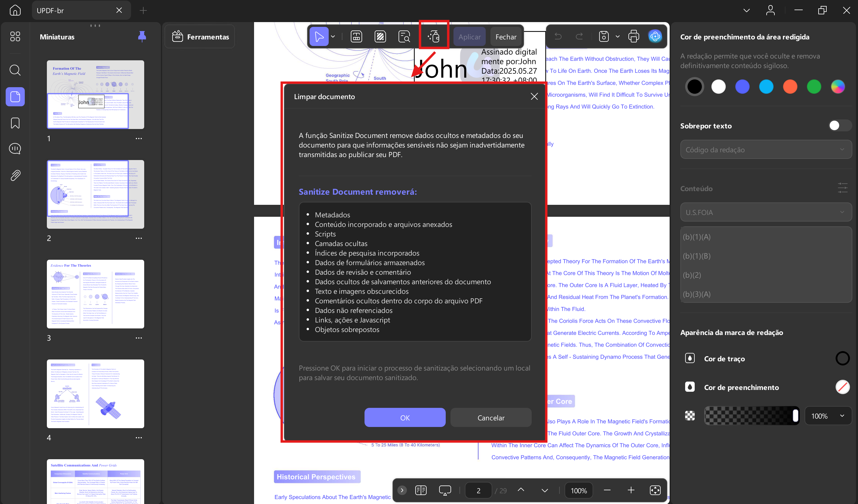The width and height of the screenshot is (858, 504).
Task: Start slideshow presentation mode
Action: tap(445, 490)
